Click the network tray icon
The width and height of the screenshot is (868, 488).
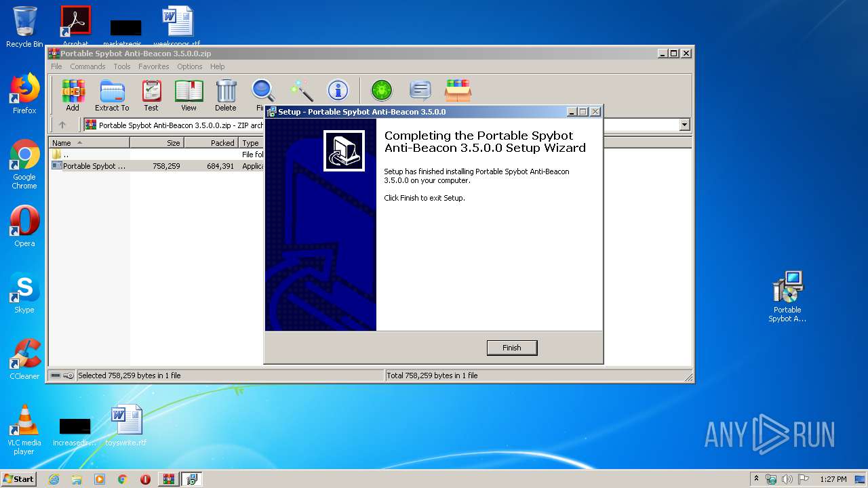point(771,479)
